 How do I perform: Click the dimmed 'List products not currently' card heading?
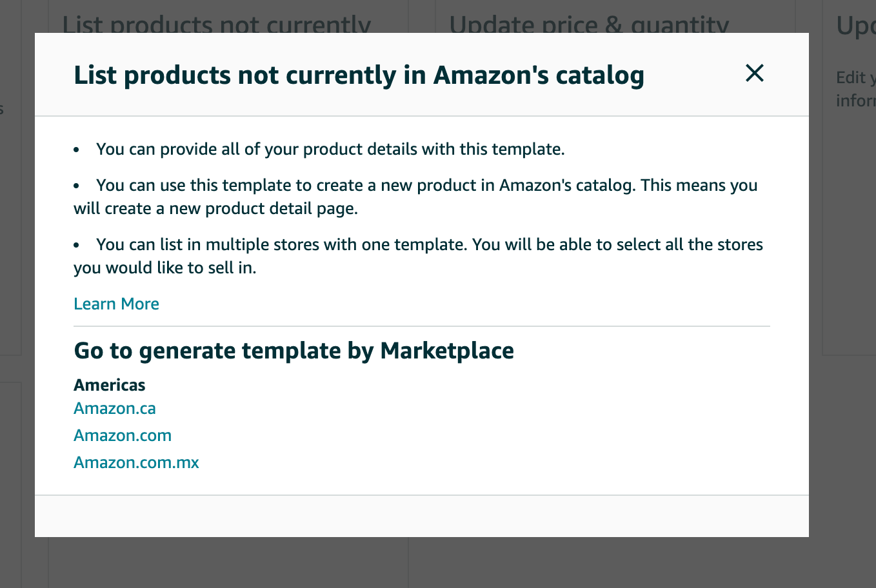(x=217, y=24)
